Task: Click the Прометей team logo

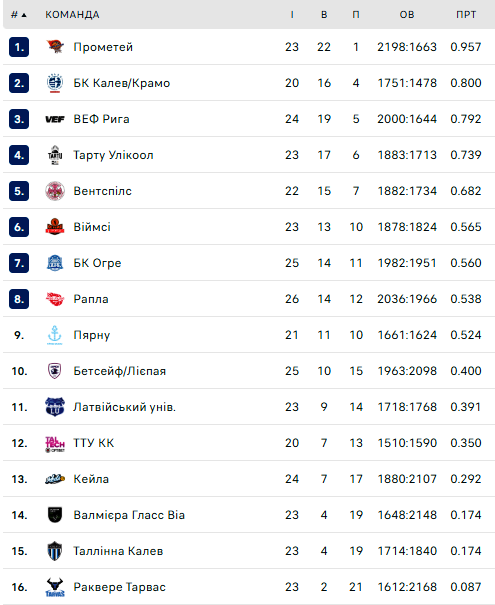Action: [55, 47]
